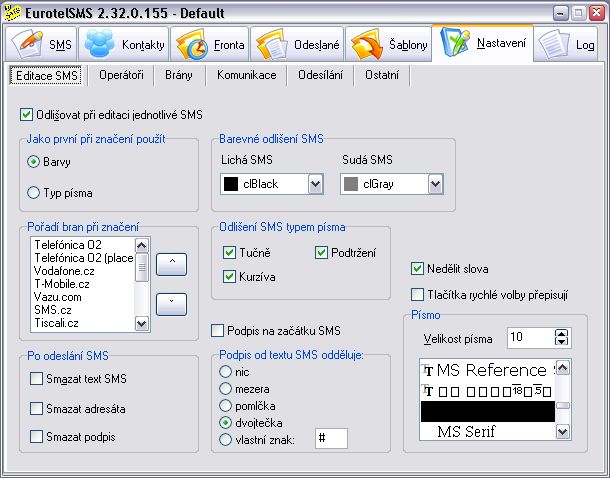Viewport: 610px width, 478px height.
Task: Select MS Reference font in list
Action: pyautogui.click(x=488, y=370)
